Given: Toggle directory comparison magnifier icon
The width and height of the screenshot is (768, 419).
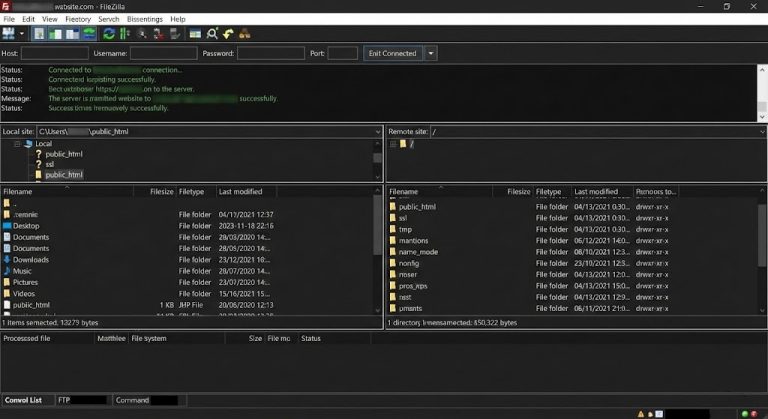Looking at the screenshot, I should click(x=212, y=33).
